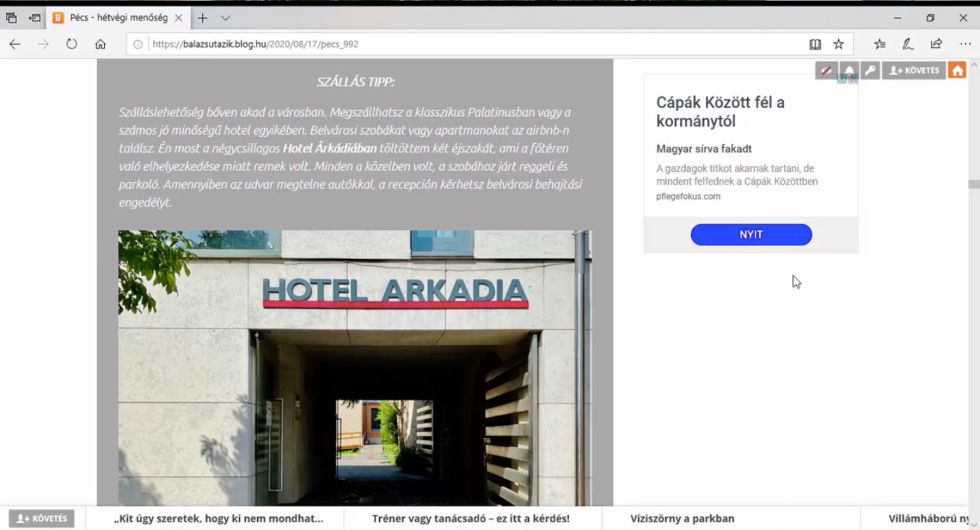Show the tabs you've set aside
The image size is (980, 530).
[x=11, y=18]
